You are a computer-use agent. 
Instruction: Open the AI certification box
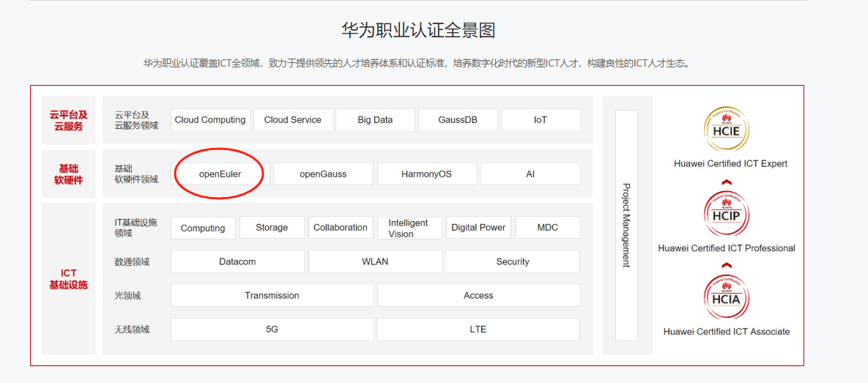530,174
